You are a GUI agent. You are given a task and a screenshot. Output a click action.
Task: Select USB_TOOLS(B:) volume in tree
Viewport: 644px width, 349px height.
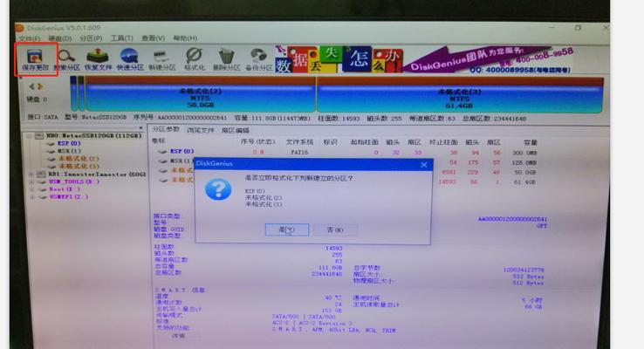click(74, 181)
